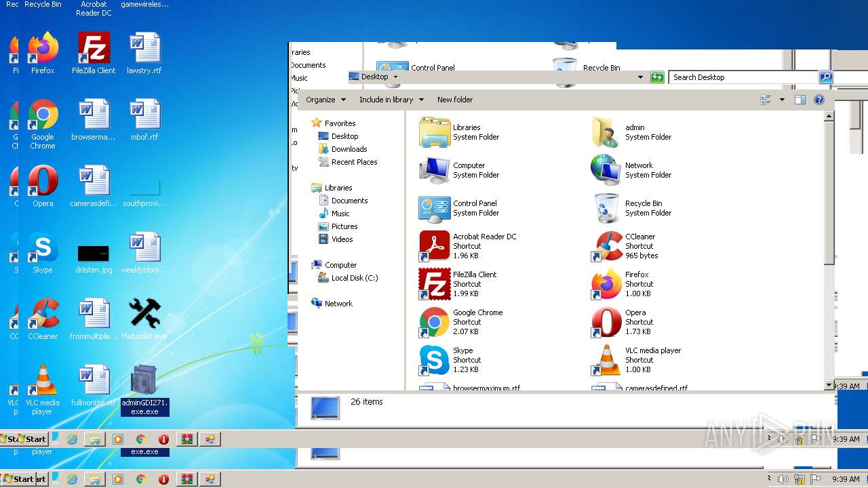Open Explorer help question mark icon
868x488 pixels.
click(819, 100)
